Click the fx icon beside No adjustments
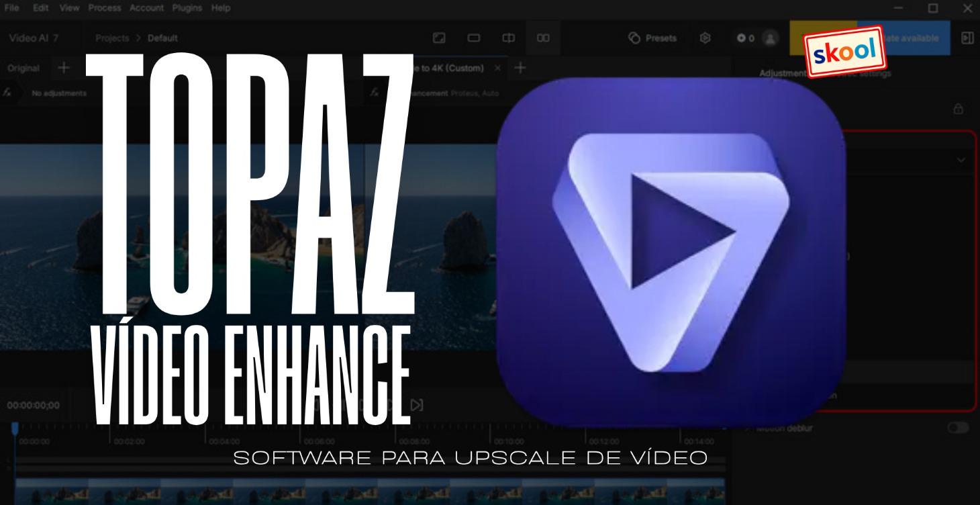 point(7,93)
